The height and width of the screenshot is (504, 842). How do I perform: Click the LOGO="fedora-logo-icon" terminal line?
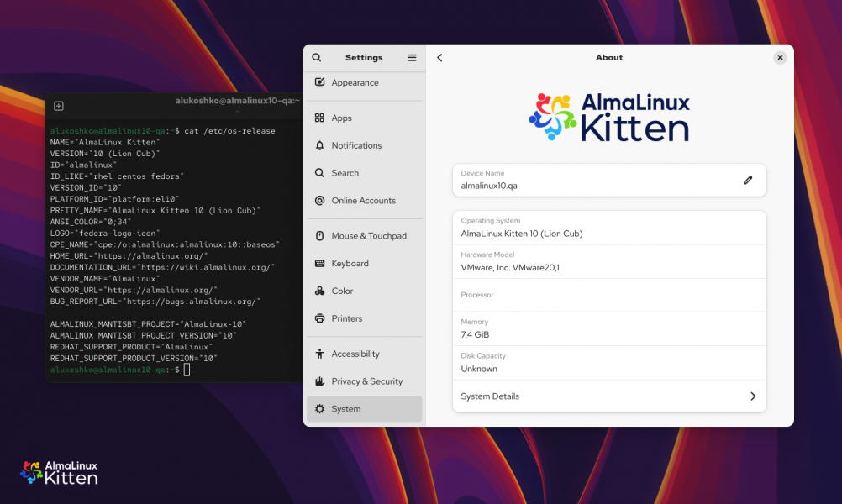(x=105, y=233)
